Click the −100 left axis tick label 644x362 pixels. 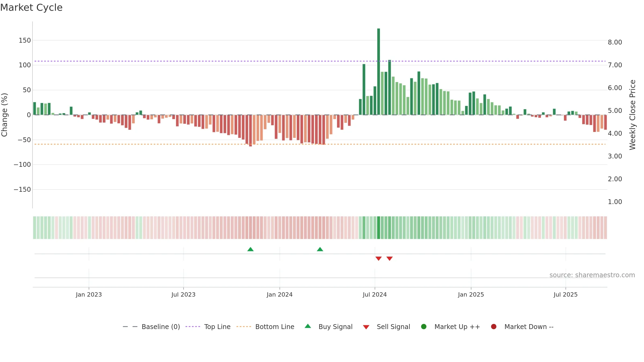pyautogui.click(x=22, y=165)
